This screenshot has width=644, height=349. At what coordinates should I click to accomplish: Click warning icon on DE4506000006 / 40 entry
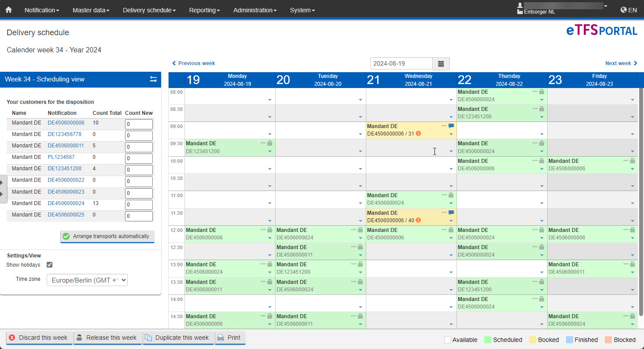[x=418, y=220]
